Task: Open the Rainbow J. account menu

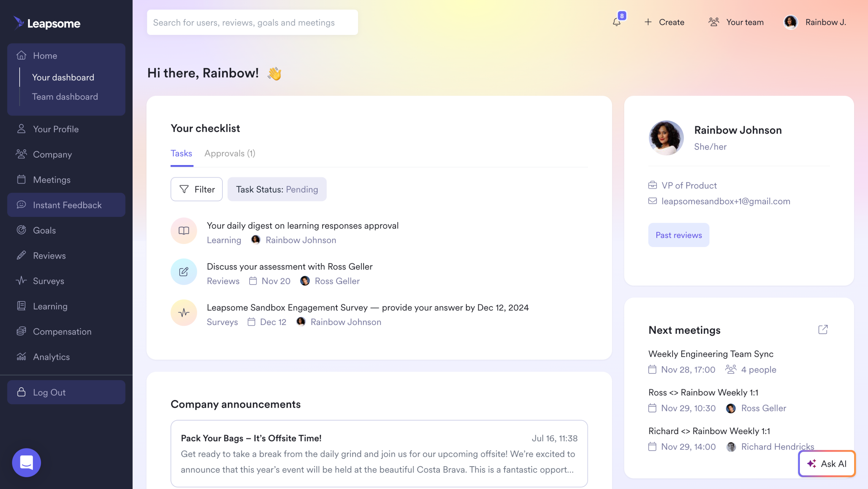Action: (x=815, y=22)
